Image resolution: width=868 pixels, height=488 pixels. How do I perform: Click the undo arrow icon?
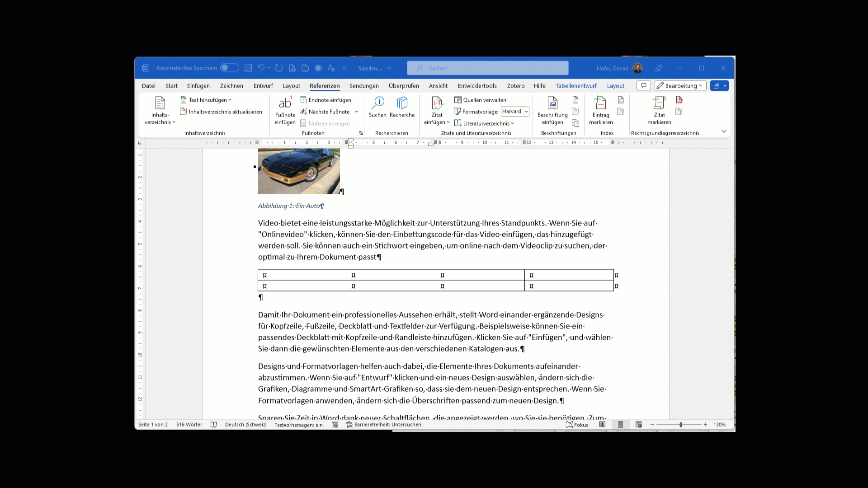(x=261, y=68)
